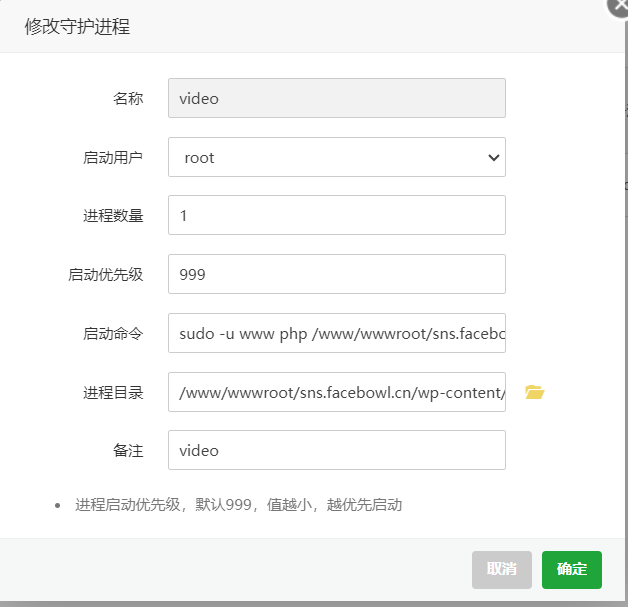Click the 进程目录 path input field
This screenshot has height=607, width=628.
pos(337,392)
